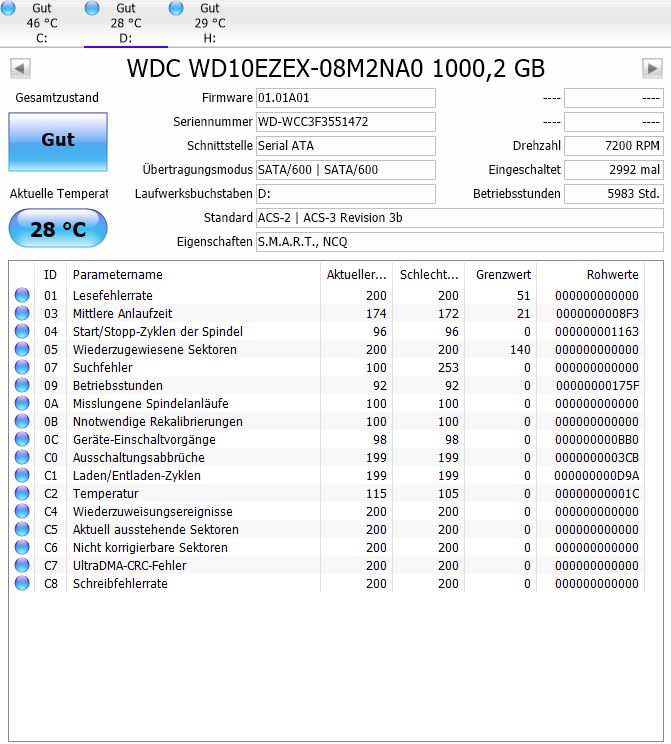Select raw value 0000000008F3
Screen dimensions: 671x744
click(x=597, y=314)
